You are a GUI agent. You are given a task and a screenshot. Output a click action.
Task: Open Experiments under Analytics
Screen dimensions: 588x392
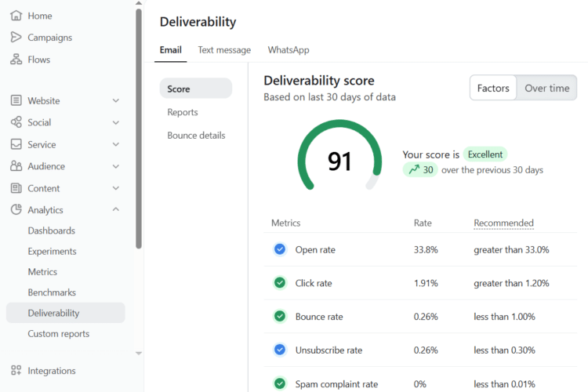tap(52, 251)
